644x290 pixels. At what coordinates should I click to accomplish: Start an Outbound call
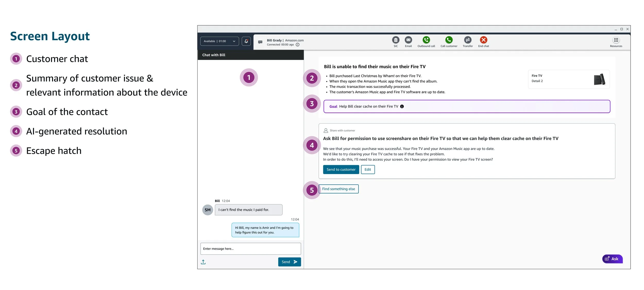click(426, 40)
